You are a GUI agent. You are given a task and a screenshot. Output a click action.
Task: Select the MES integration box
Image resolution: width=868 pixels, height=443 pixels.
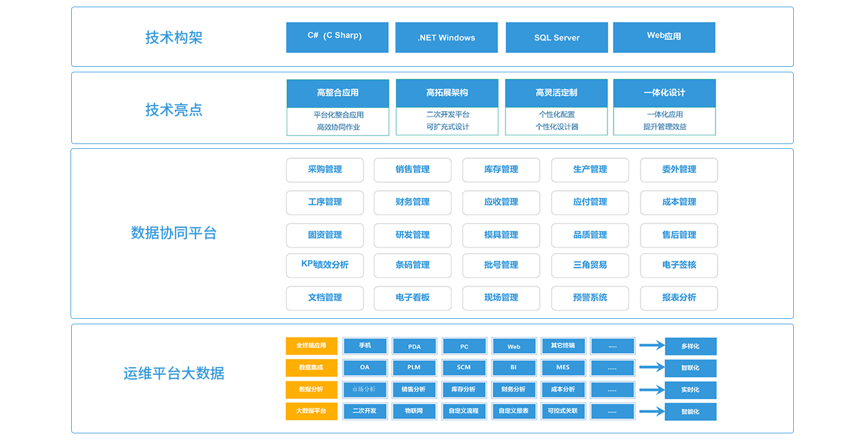(x=563, y=368)
